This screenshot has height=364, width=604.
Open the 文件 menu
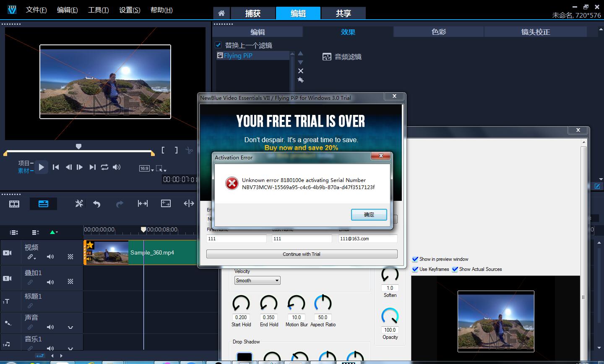(36, 10)
